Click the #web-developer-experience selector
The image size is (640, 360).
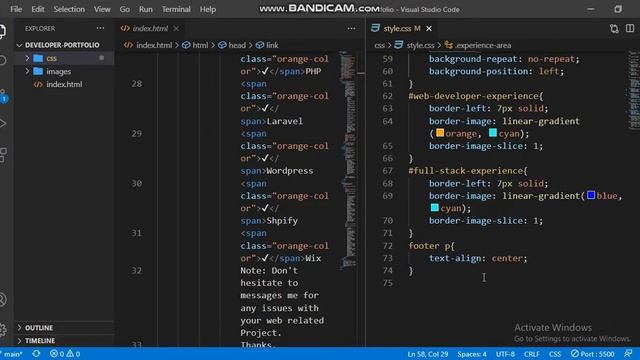(x=473, y=96)
